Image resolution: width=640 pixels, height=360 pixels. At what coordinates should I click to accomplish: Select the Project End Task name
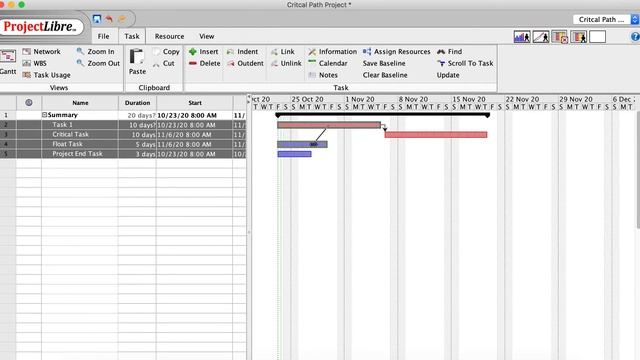(77, 154)
